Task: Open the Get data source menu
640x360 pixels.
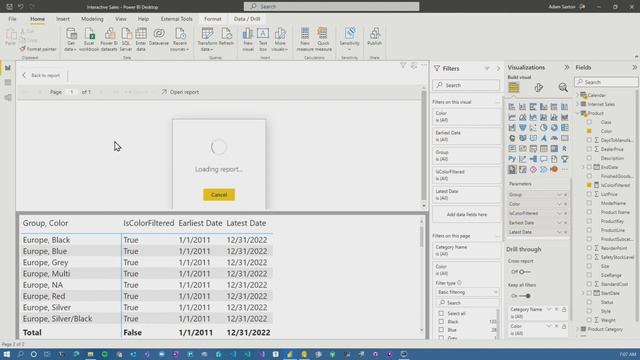Action: 71,40
